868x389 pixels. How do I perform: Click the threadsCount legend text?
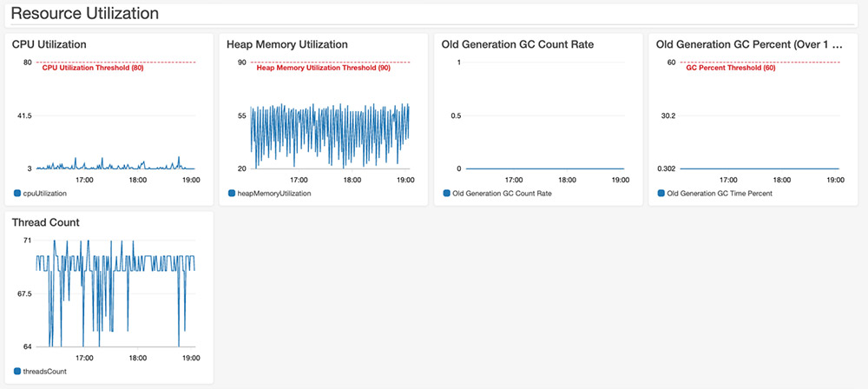(x=44, y=372)
